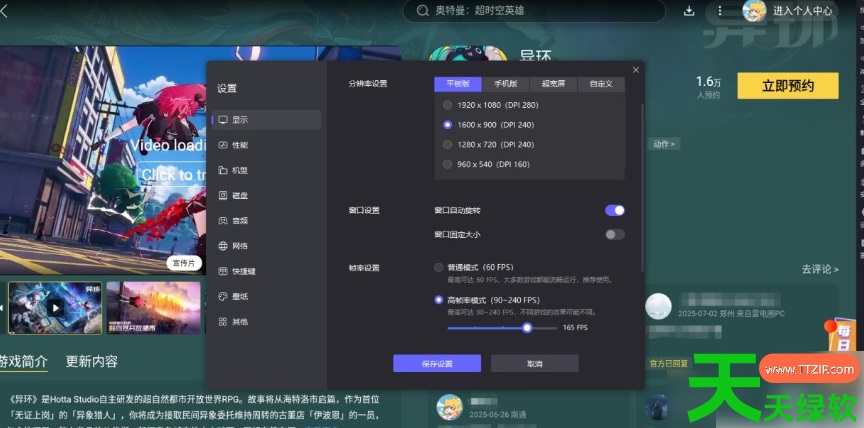Select the 960 x 540 (DPI 160) resolution

click(486, 164)
